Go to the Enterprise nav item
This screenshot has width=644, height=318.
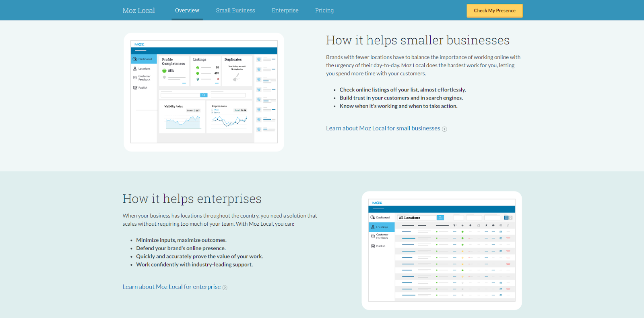(285, 10)
